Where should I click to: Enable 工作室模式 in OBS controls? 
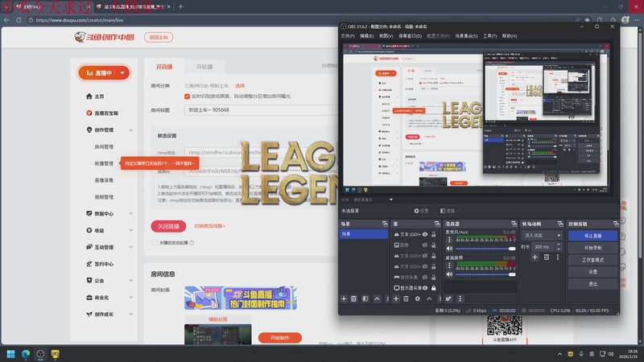coord(592,260)
